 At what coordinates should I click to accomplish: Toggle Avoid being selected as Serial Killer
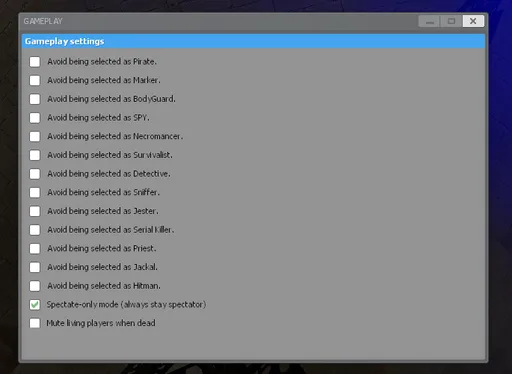[x=35, y=230]
